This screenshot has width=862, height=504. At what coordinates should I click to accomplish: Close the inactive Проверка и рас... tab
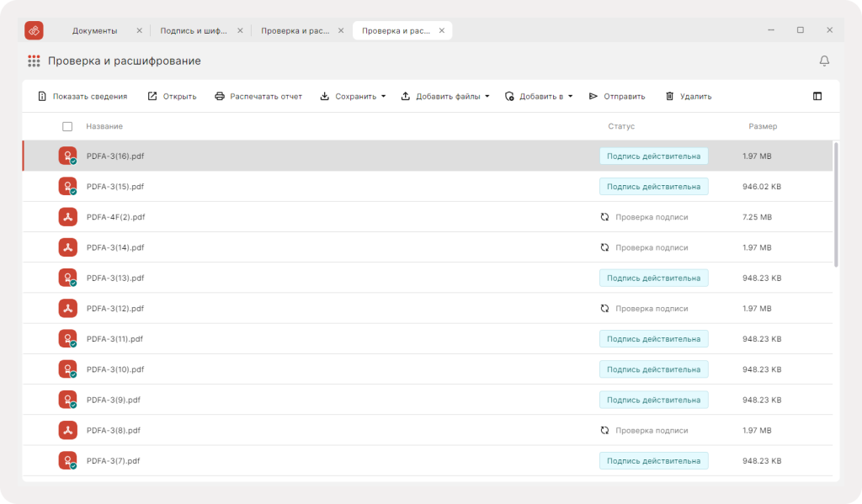tap(341, 31)
